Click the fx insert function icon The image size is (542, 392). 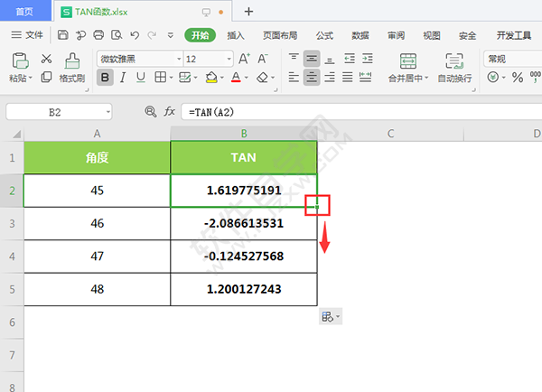(170, 112)
